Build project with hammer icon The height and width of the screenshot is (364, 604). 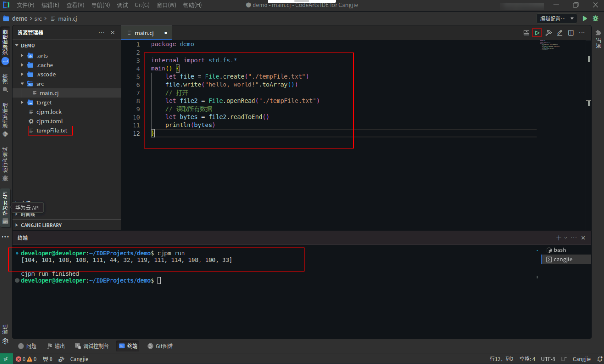click(x=548, y=33)
